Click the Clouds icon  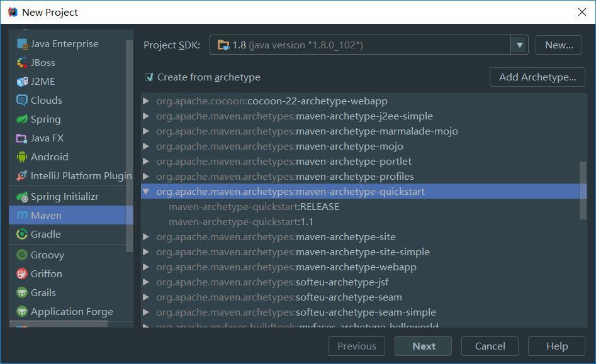click(x=22, y=100)
